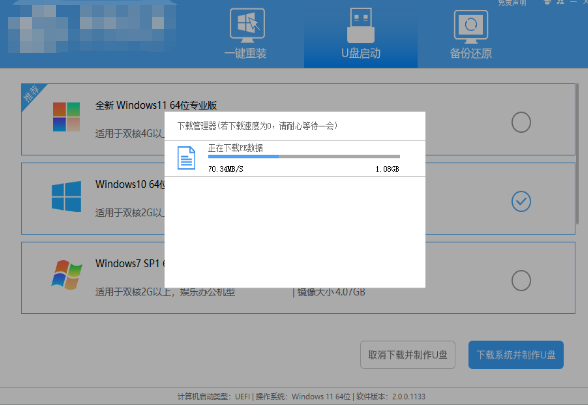Screen dimensions: 588x405
Task: Click the Windows7 SP1 system title
Action: point(130,264)
